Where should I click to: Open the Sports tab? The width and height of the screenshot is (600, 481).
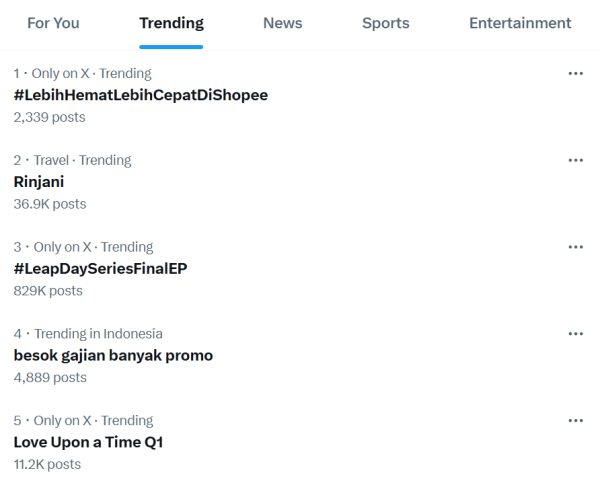tap(386, 23)
